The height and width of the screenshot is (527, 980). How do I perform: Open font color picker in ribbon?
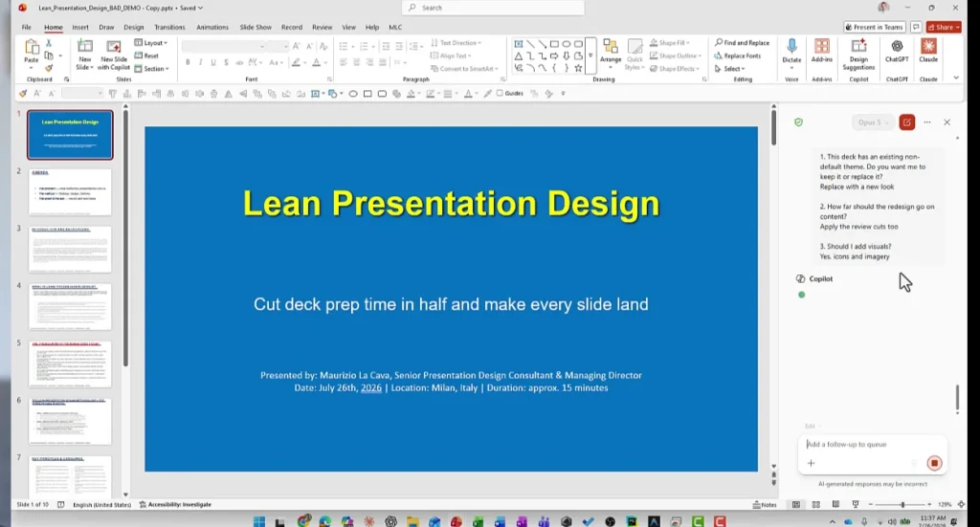[319, 62]
